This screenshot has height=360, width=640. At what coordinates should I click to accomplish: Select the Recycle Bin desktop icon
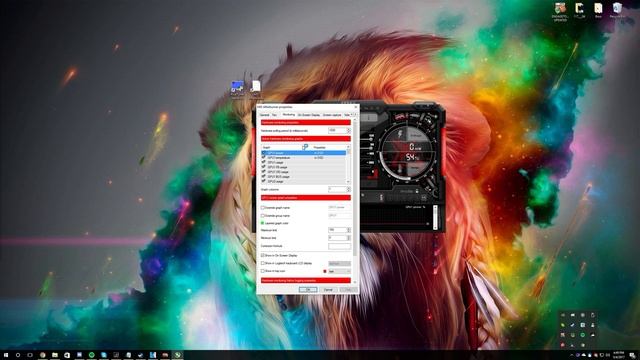tap(617, 10)
